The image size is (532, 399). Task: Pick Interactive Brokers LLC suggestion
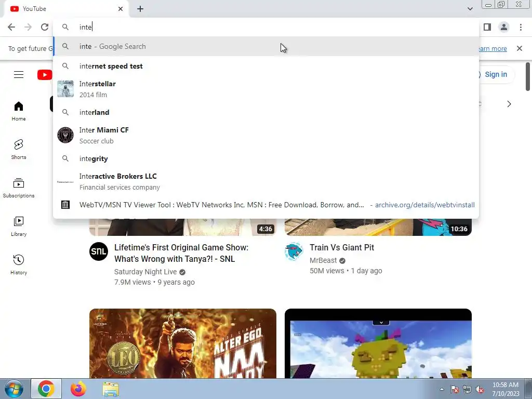click(266, 181)
